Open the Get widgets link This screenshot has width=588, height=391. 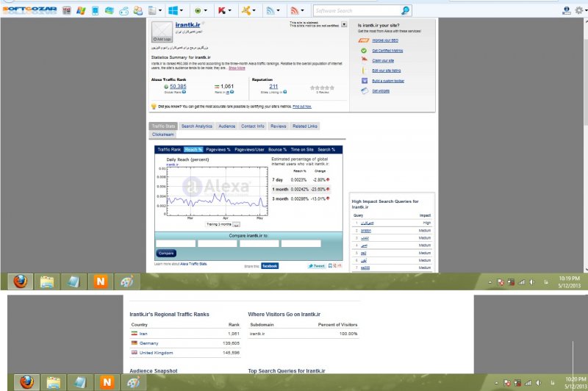click(381, 90)
